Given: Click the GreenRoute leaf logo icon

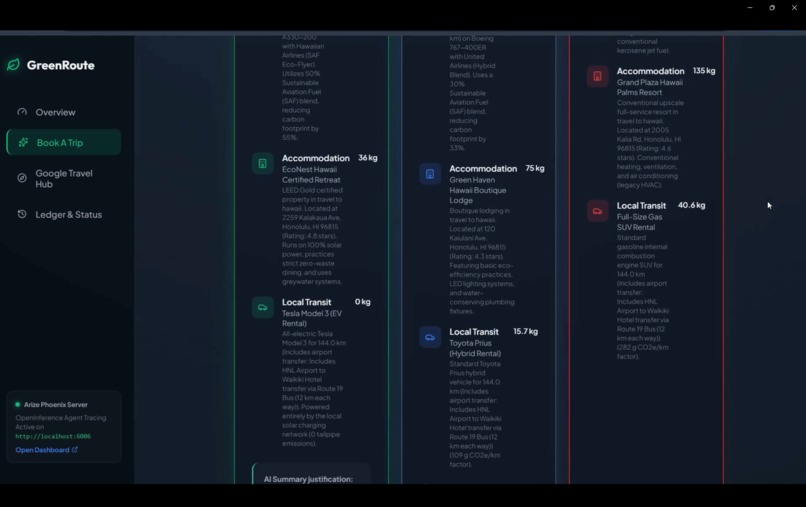Looking at the screenshot, I should coord(13,65).
